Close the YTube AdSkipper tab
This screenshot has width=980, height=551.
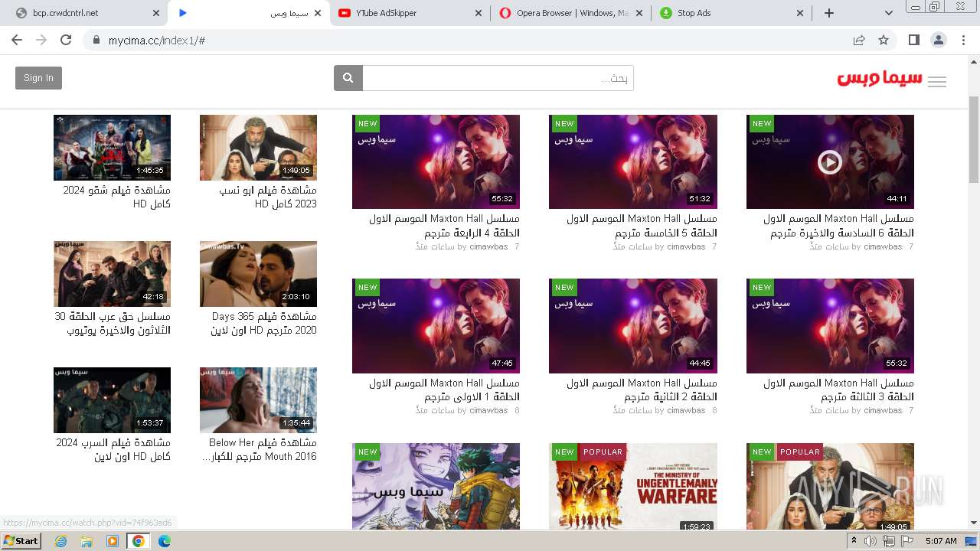click(479, 13)
